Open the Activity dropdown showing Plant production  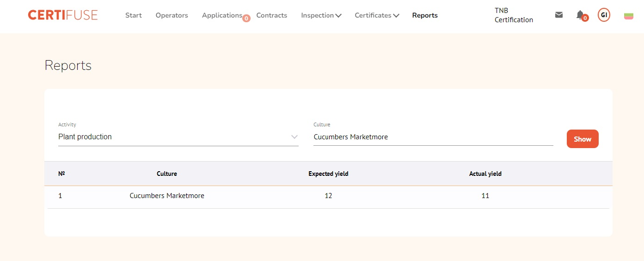point(178,137)
